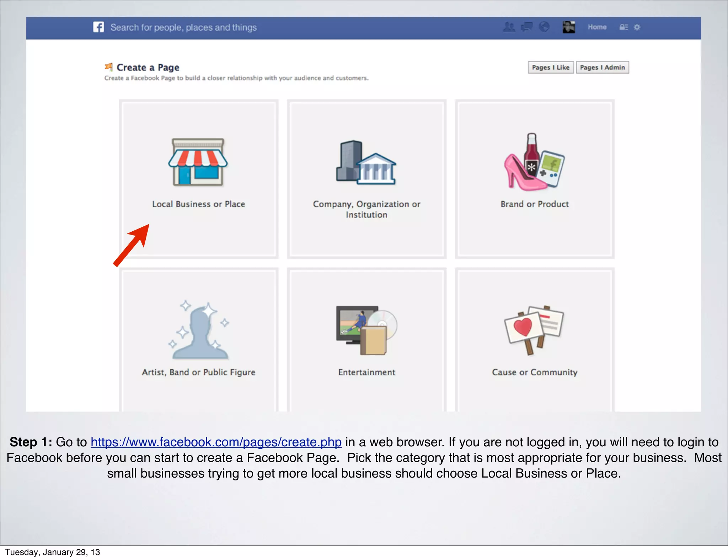Open the settings gear menu

pos(637,27)
